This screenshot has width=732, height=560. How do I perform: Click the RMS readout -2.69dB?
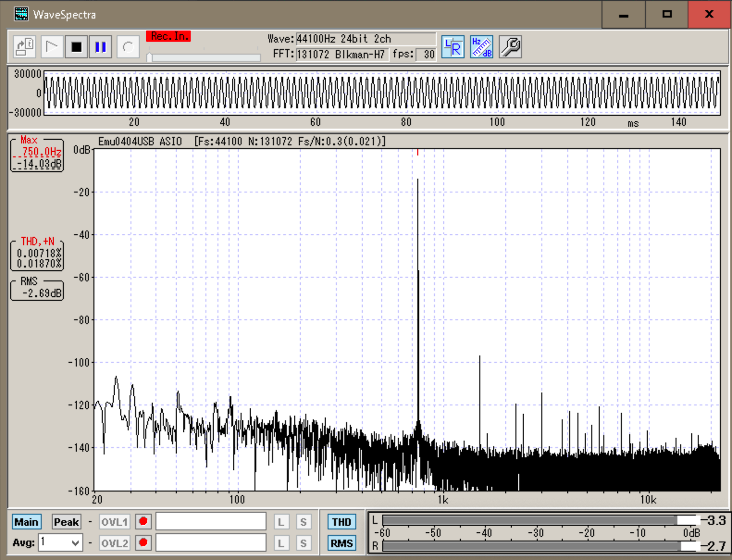tap(42, 293)
